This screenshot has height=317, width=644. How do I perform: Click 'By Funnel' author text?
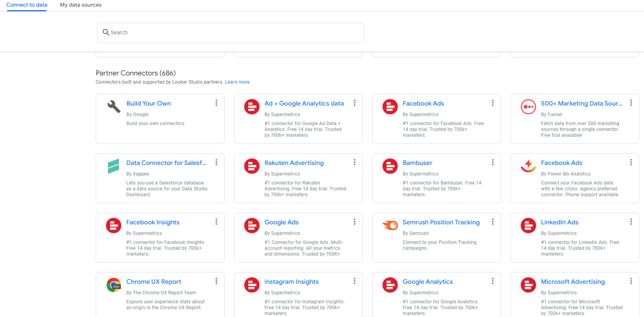tap(551, 115)
